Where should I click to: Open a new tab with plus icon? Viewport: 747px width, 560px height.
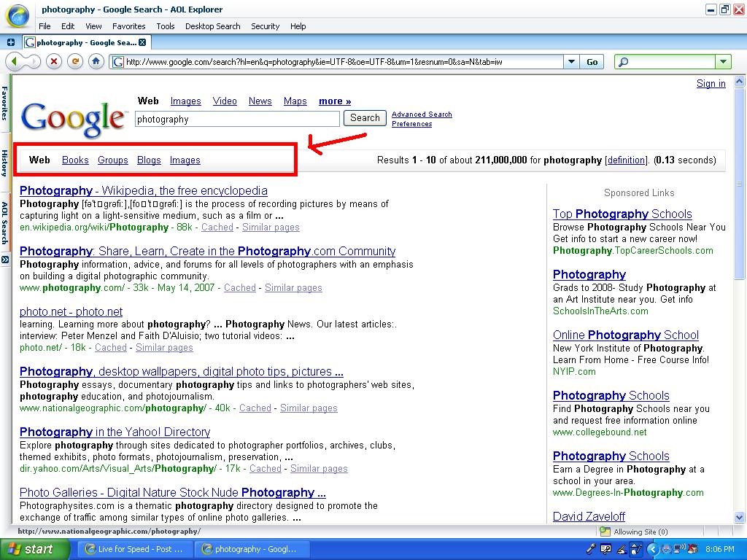coord(10,42)
